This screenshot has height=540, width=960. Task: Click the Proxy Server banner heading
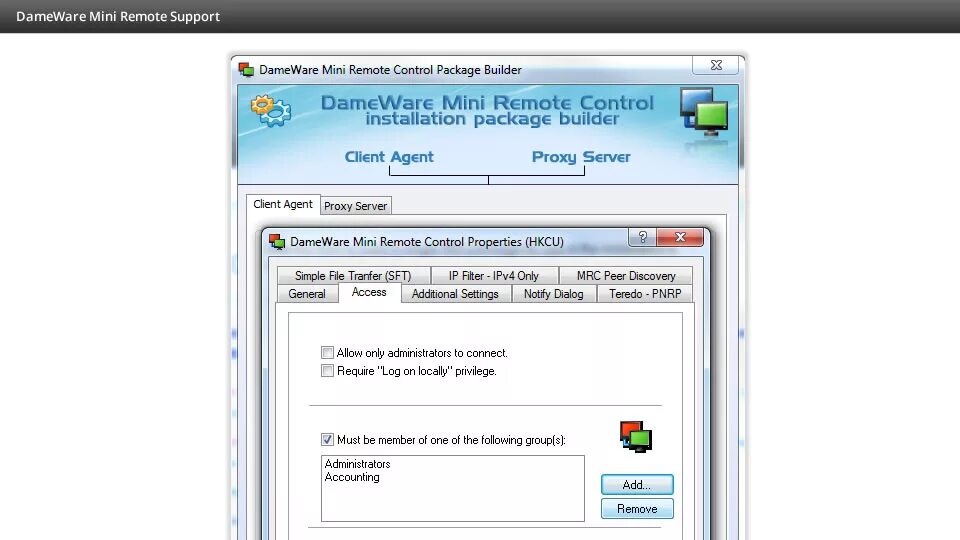581,157
